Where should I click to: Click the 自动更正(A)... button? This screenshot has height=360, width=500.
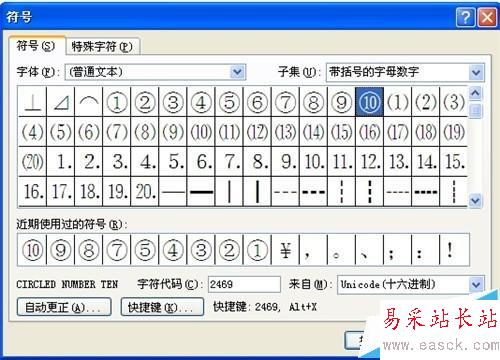64,307
